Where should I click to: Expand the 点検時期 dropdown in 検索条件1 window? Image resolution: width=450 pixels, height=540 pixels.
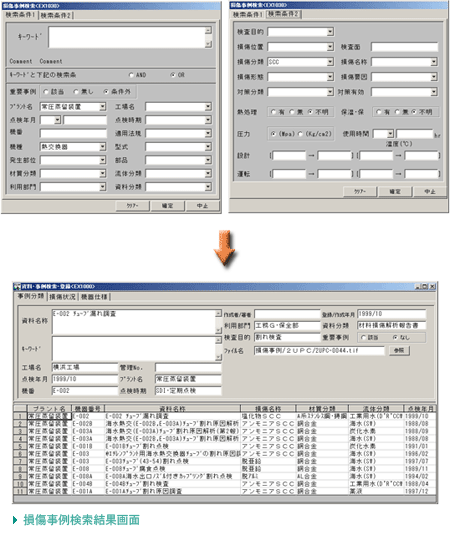coord(208,120)
